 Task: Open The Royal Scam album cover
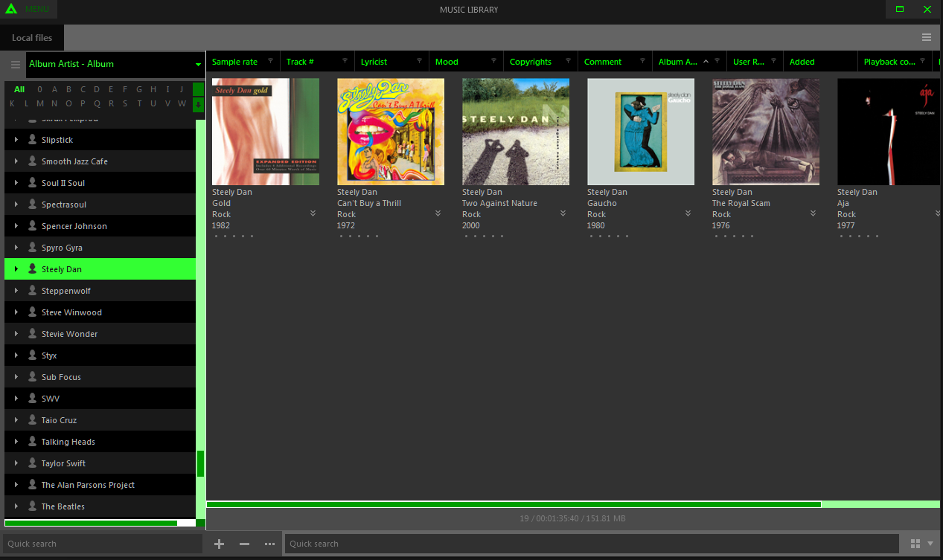[766, 132]
